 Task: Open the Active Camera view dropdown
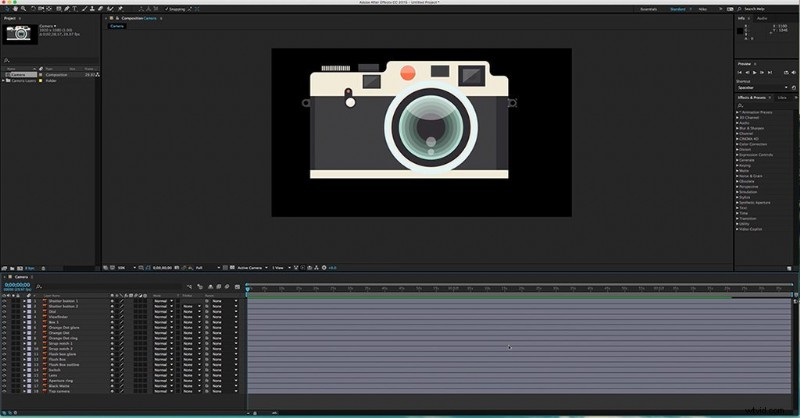pyautogui.click(x=252, y=267)
